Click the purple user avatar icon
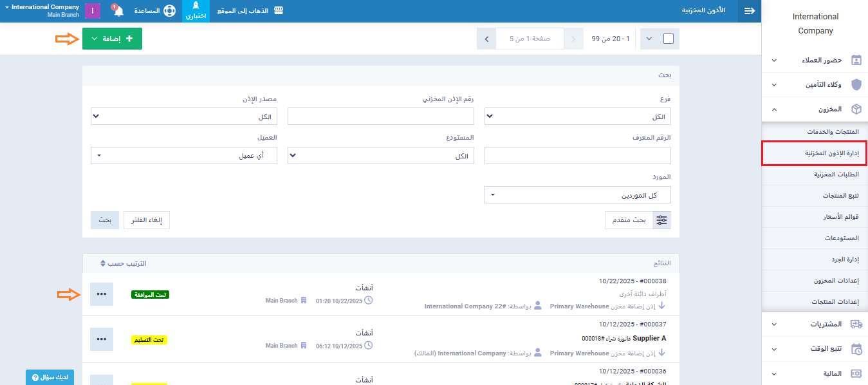The height and width of the screenshot is (385, 868). pyautogui.click(x=93, y=11)
